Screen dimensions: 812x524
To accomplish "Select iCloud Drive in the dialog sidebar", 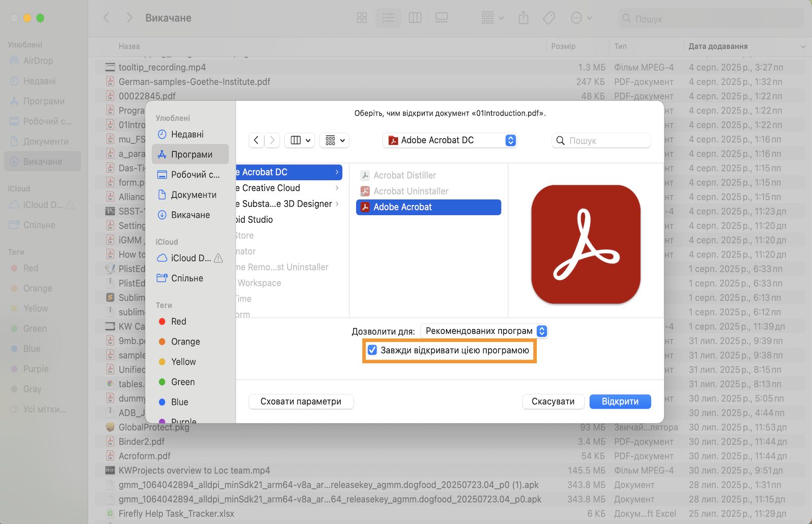I will (x=190, y=258).
